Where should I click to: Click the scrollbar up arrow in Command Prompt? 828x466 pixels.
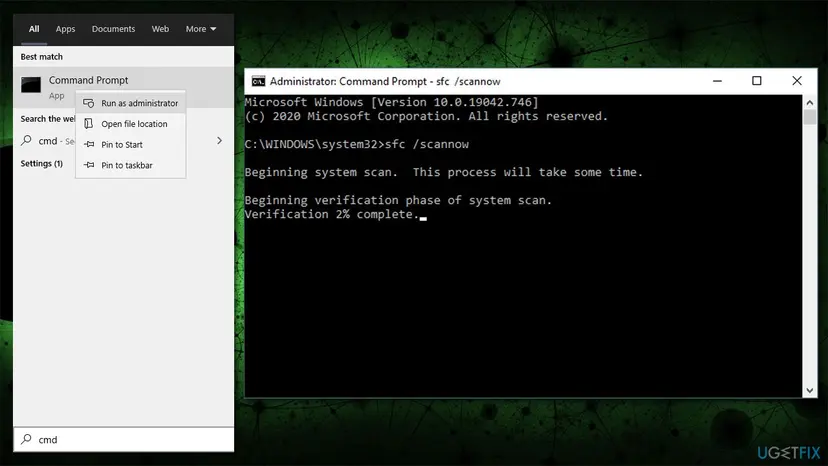click(810, 102)
